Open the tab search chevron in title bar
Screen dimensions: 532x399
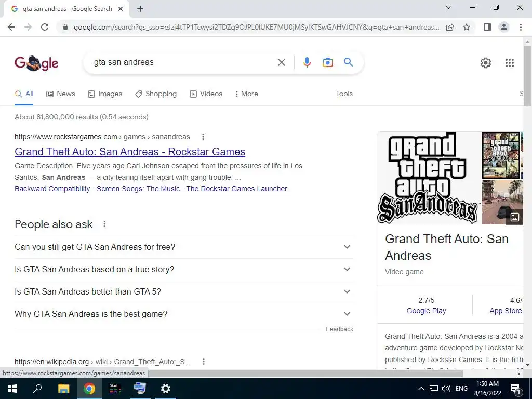[448, 7]
